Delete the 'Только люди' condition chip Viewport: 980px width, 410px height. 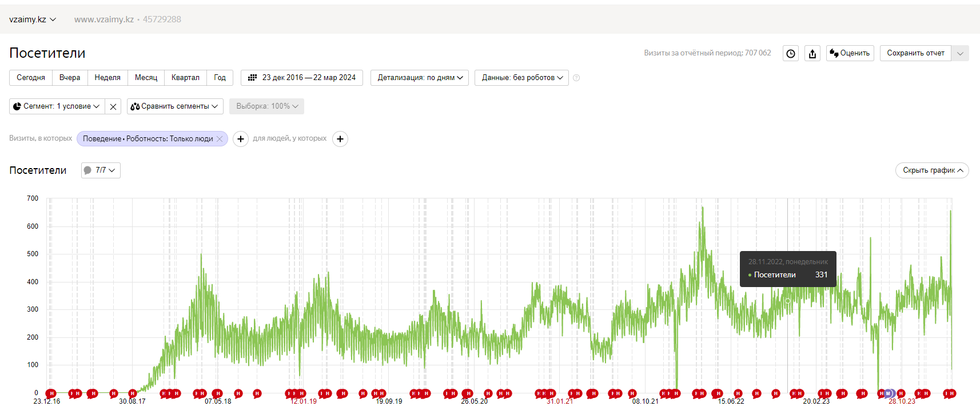tap(220, 139)
